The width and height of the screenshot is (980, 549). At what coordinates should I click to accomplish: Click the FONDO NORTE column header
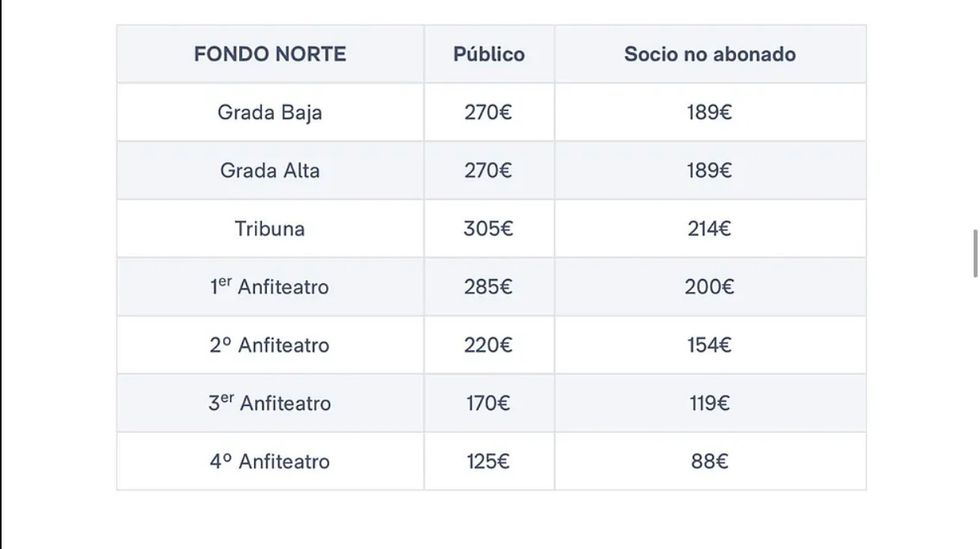coord(270,54)
